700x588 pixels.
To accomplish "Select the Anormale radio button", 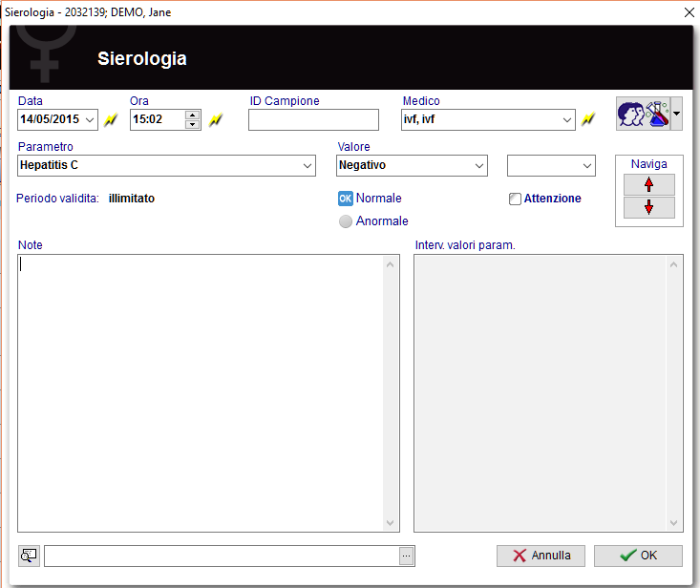I will pos(346,221).
